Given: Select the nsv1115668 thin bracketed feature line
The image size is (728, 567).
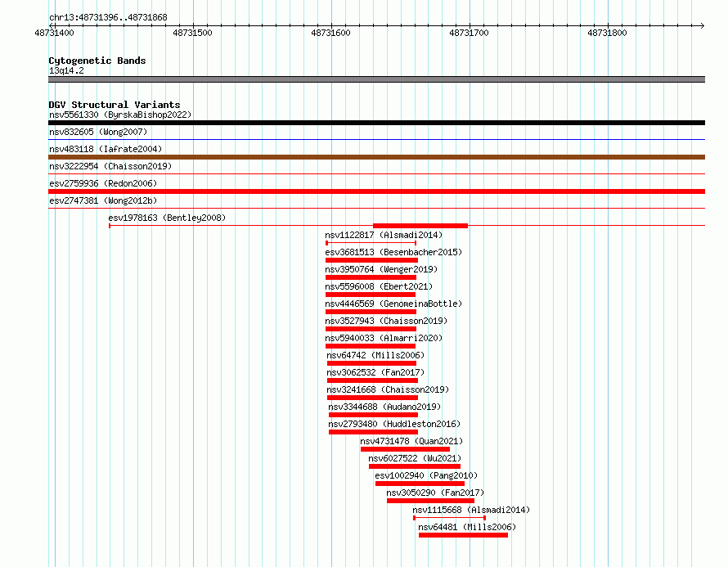Looking at the screenshot, I should pyautogui.click(x=449, y=518).
